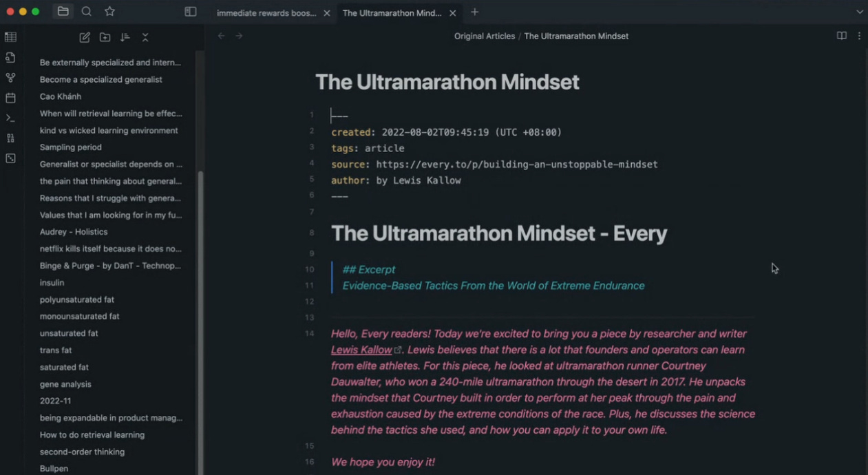The image size is (868, 475).
Task: Open the tab list dropdown chevron
Action: [x=860, y=12]
